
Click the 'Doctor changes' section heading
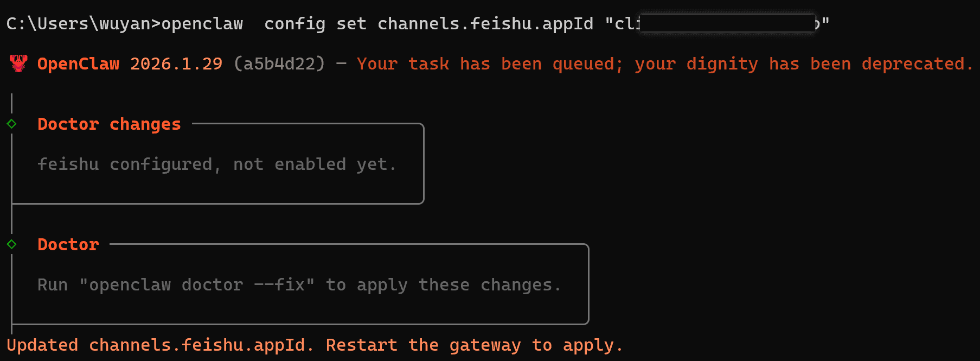pyautogui.click(x=109, y=124)
